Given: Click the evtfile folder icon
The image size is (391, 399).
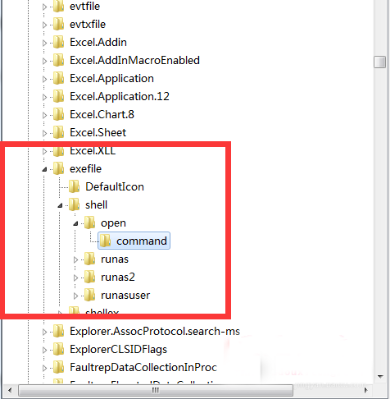Looking at the screenshot, I should [x=59, y=6].
